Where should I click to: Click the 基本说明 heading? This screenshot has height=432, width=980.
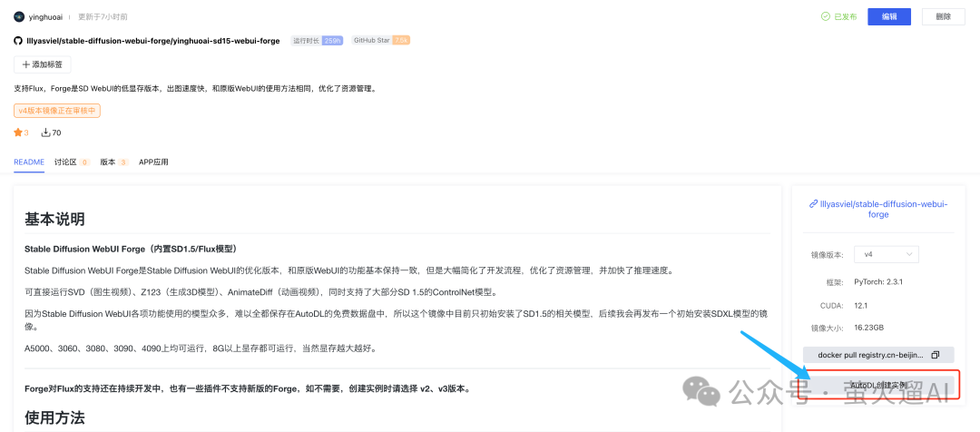point(54,219)
